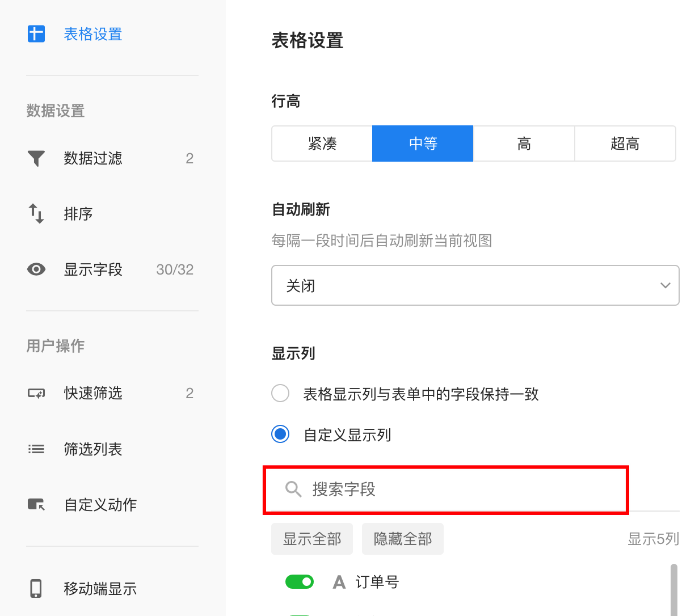Click the column list vertical scrollbar

coord(673,590)
